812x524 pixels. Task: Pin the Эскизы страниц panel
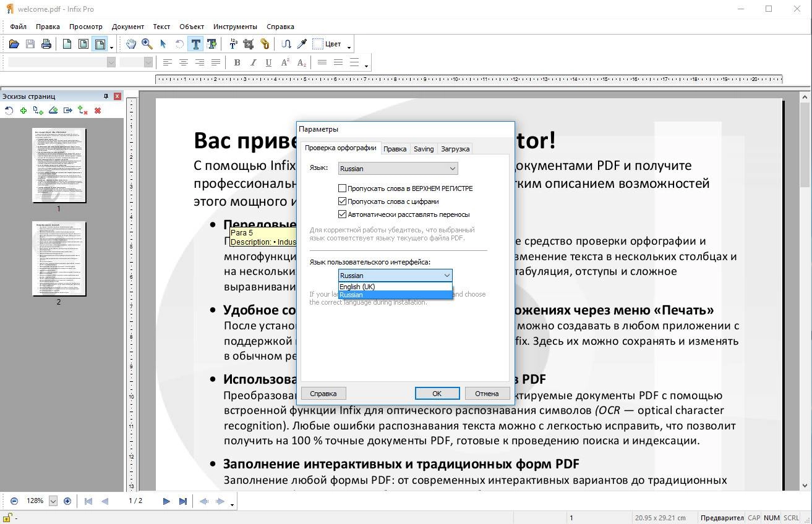tap(106, 96)
